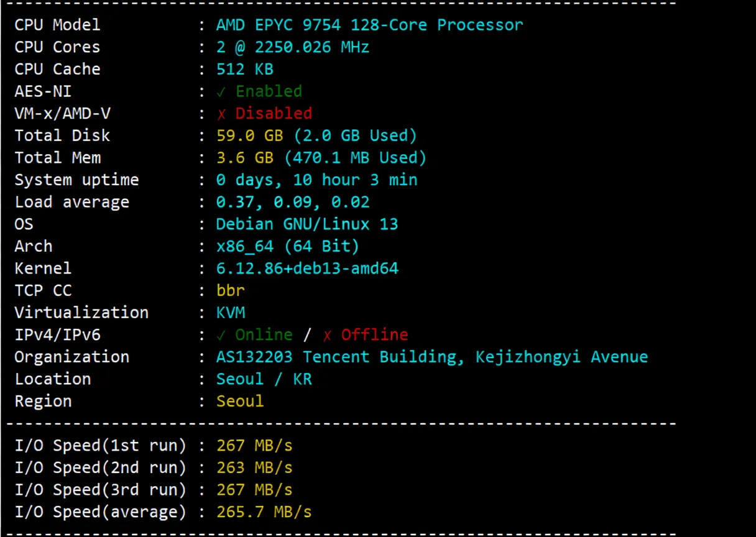756x537 pixels.
Task: Click the System uptime label
Action: coord(76,180)
